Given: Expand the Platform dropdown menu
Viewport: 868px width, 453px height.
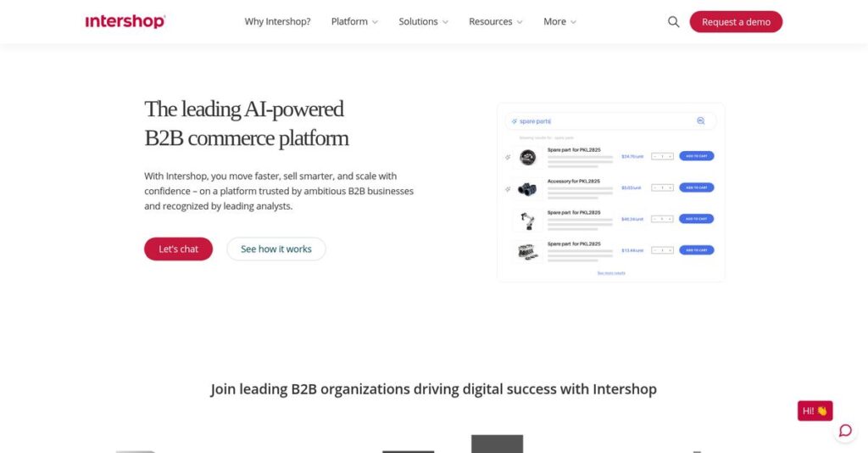Looking at the screenshot, I should (354, 21).
